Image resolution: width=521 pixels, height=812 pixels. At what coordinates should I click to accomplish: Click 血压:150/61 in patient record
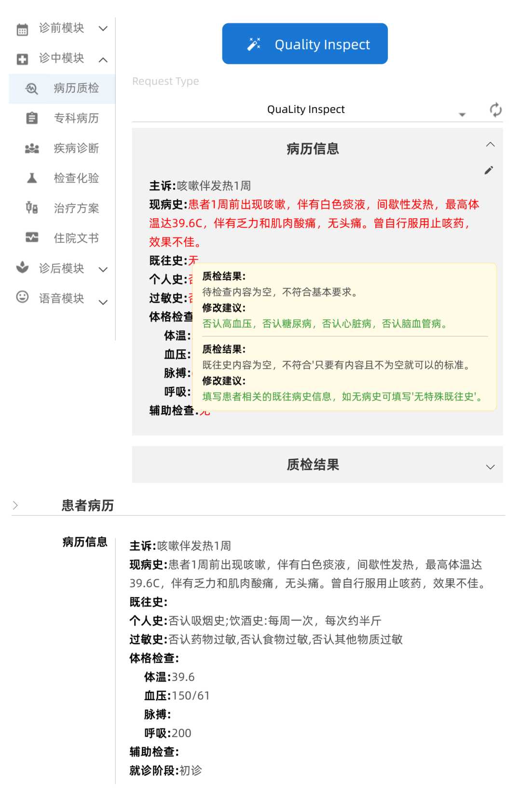tap(177, 696)
